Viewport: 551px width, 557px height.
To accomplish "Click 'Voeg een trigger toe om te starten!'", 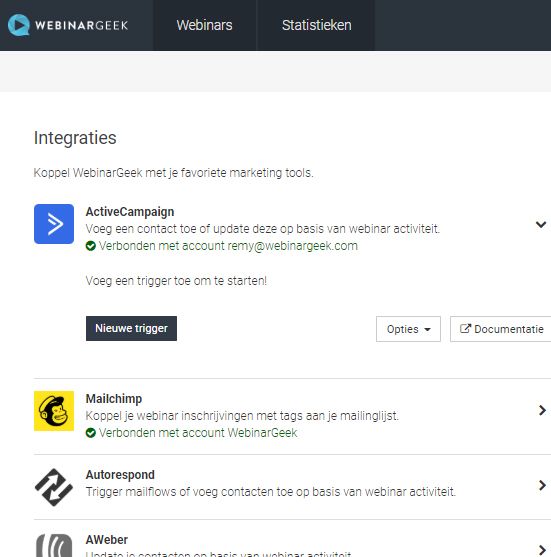I will pyautogui.click(x=176, y=281).
